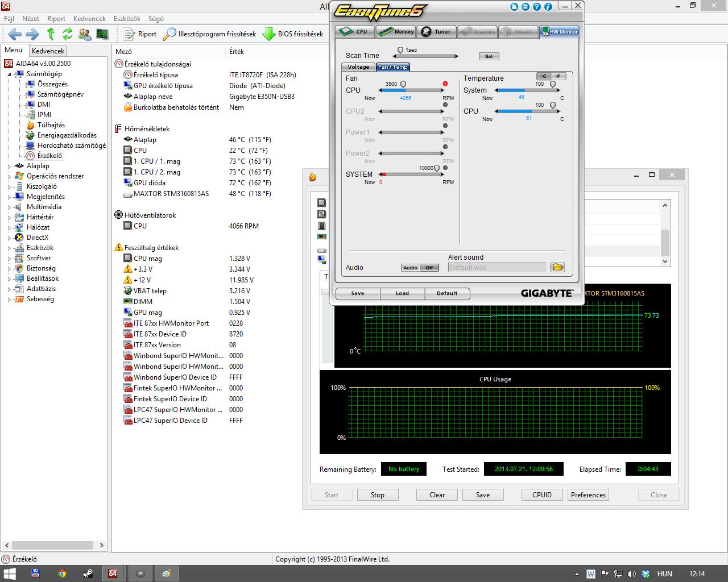Screen dimensions: 728x582
Task: Toggle CPU fan red alert indicator
Action: pos(445,84)
